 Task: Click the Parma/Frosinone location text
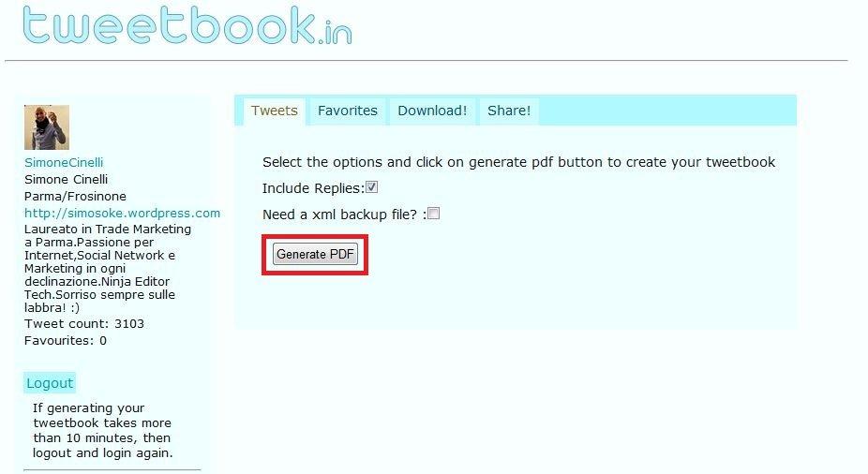point(75,197)
